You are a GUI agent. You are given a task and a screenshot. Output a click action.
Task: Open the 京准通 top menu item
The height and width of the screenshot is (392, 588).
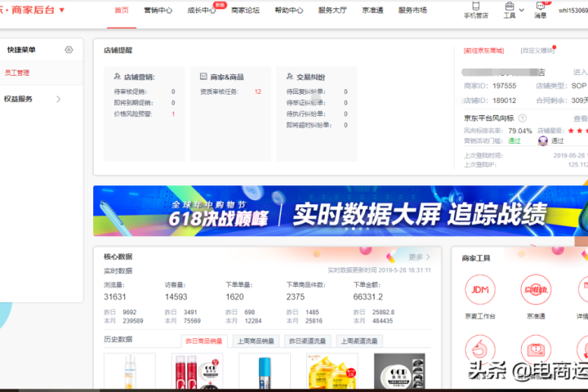[372, 10]
